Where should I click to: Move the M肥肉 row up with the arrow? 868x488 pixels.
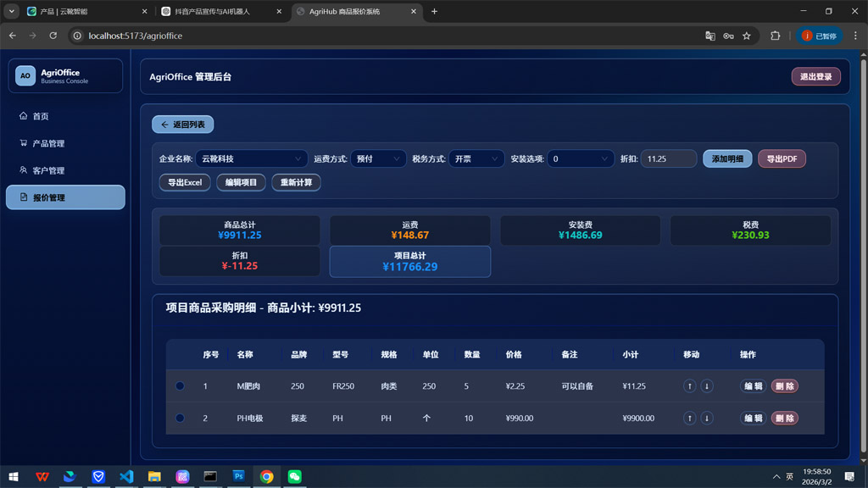click(689, 385)
